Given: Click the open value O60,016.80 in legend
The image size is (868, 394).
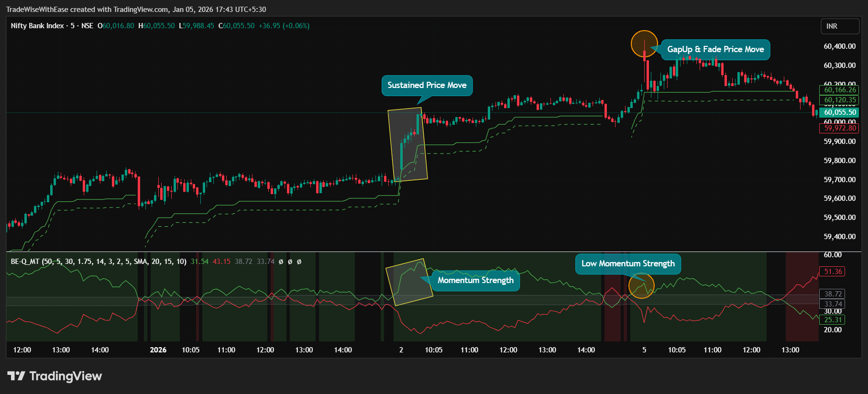Looking at the screenshot, I should pos(116,26).
